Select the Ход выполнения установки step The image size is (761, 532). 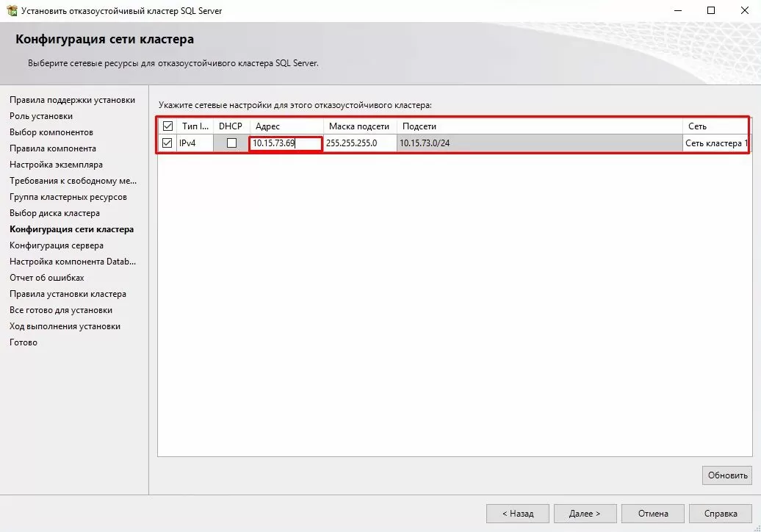[65, 326]
